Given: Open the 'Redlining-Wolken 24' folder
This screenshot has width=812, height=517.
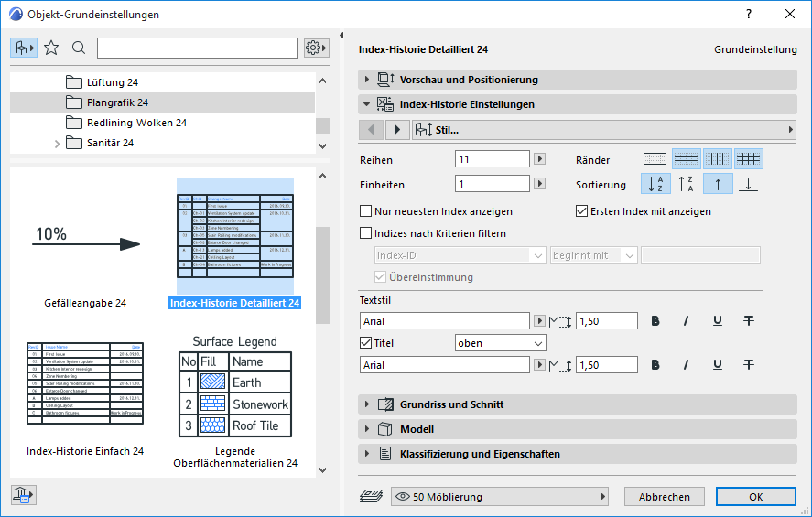Looking at the screenshot, I should pos(136,123).
